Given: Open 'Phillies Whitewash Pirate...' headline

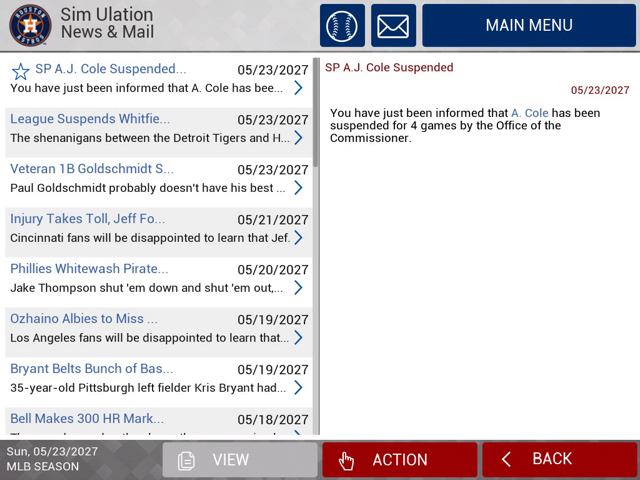Looking at the screenshot, I should pyautogui.click(x=89, y=269).
